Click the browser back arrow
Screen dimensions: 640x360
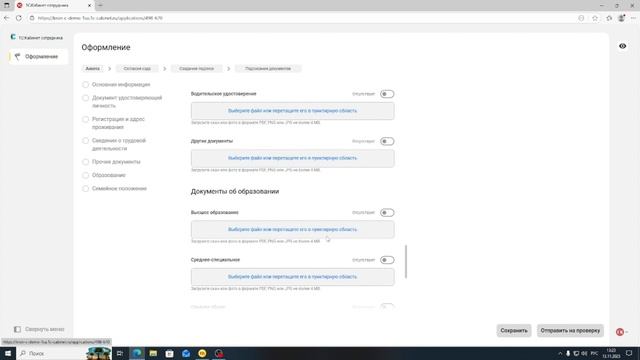[7, 18]
